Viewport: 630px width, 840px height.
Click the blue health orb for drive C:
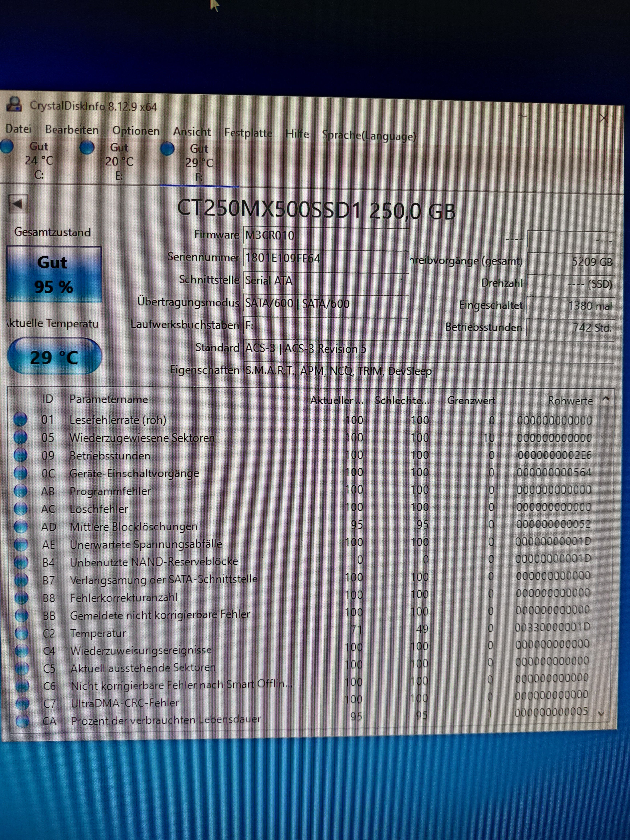[x=7, y=146]
